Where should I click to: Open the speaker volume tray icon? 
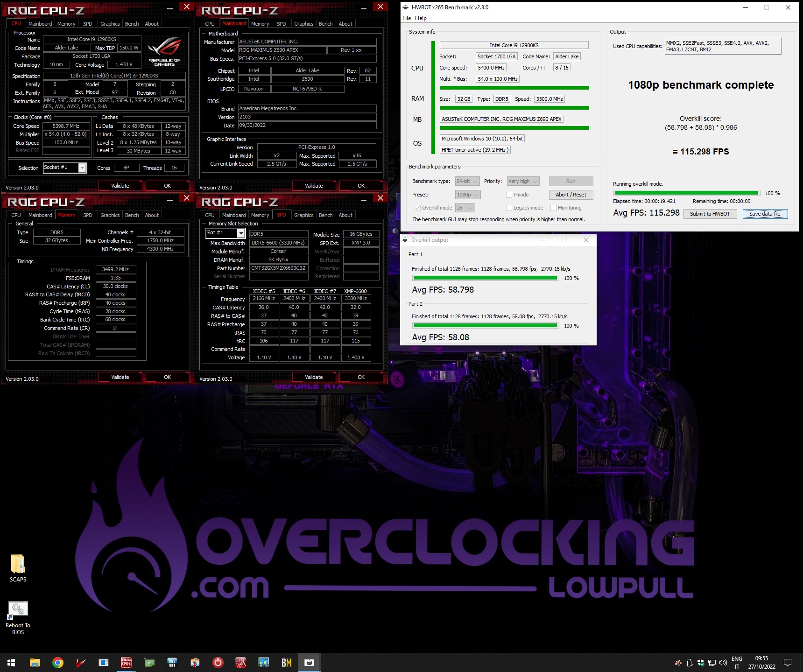723,663
